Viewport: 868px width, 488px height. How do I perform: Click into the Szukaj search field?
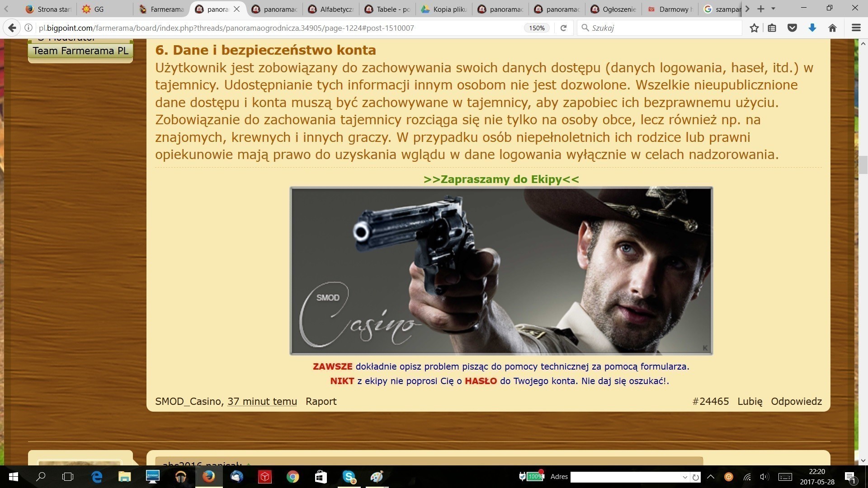(660, 28)
